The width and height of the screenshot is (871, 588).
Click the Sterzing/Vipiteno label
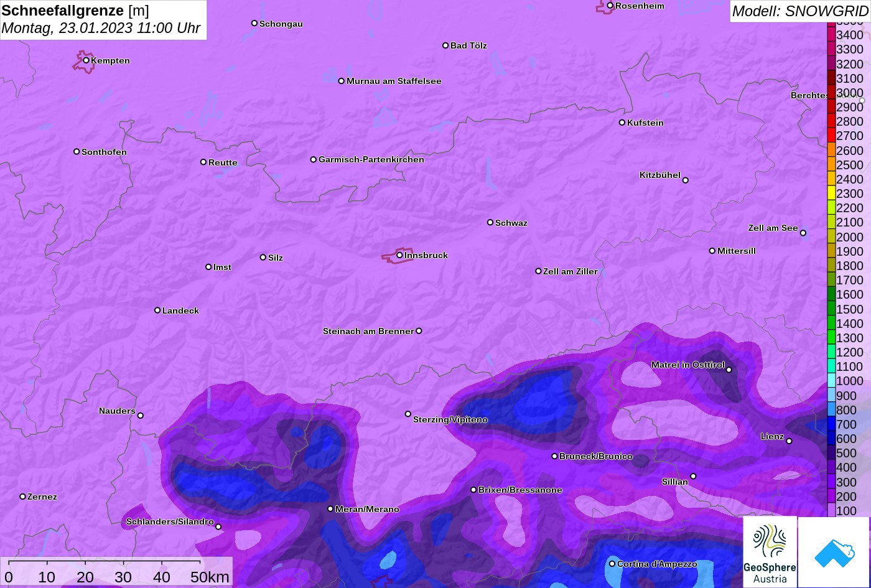click(450, 420)
